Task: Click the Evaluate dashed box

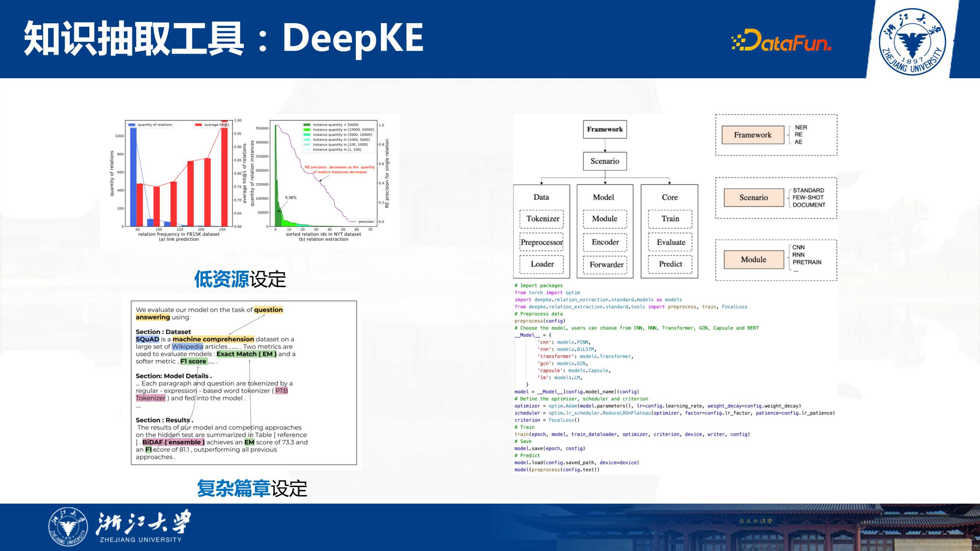Action: (x=670, y=242)
